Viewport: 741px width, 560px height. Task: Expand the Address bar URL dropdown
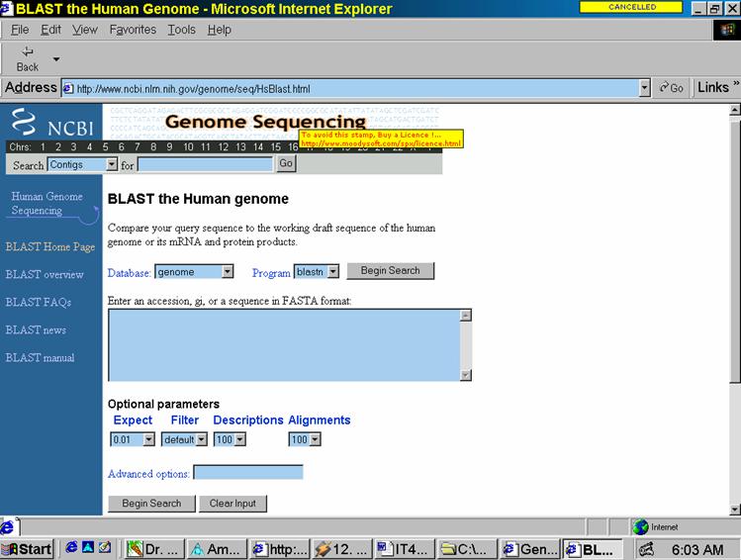tap(644, 88)
